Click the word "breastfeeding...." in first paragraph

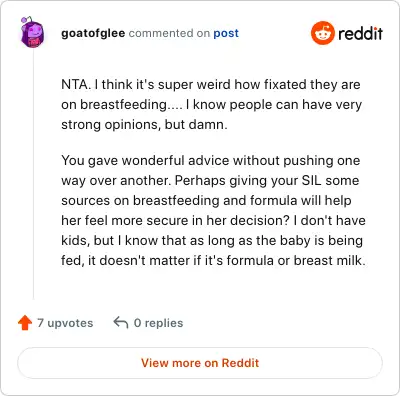point(131,105)
